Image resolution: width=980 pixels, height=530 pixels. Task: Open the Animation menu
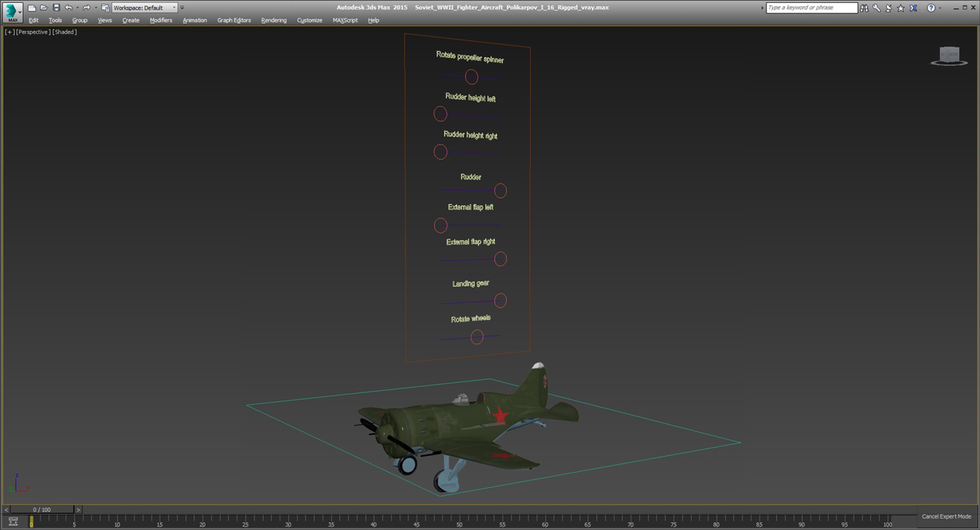click(x=194, y=20)
